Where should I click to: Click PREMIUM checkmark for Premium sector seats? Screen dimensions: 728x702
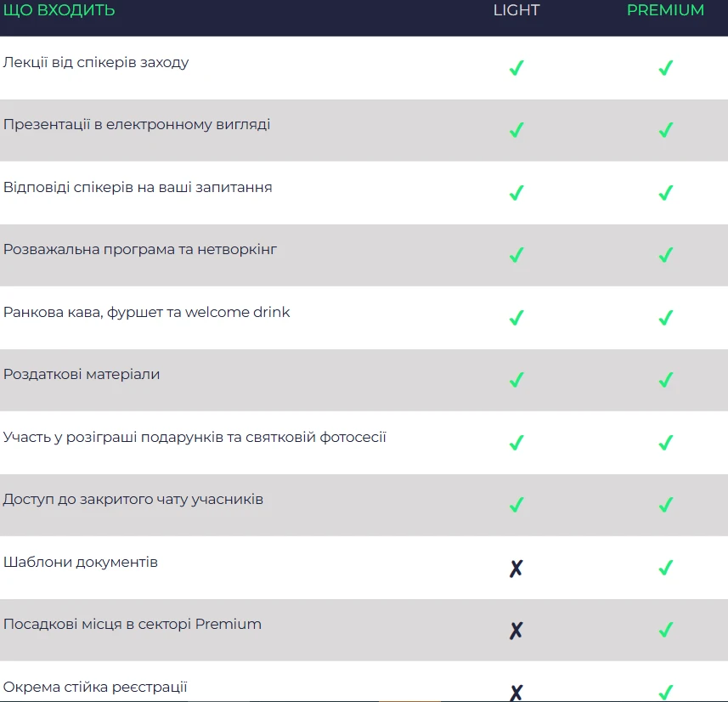666,630
